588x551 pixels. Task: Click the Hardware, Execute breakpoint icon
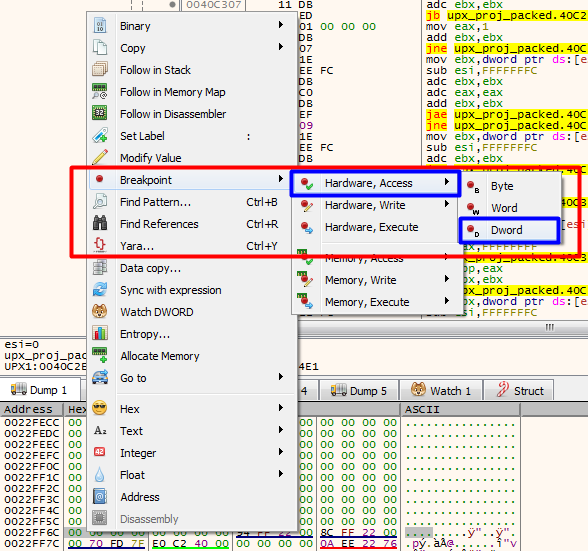tap(306, 227)
